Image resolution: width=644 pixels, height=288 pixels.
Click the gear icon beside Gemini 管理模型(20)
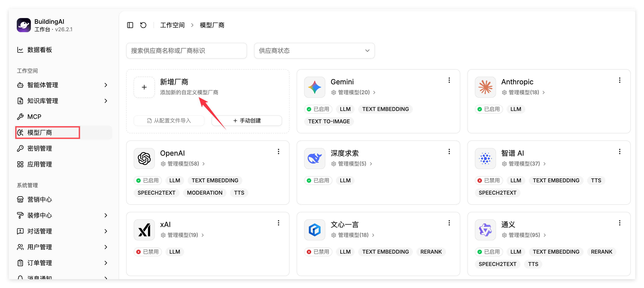click(x=333, y=93)
